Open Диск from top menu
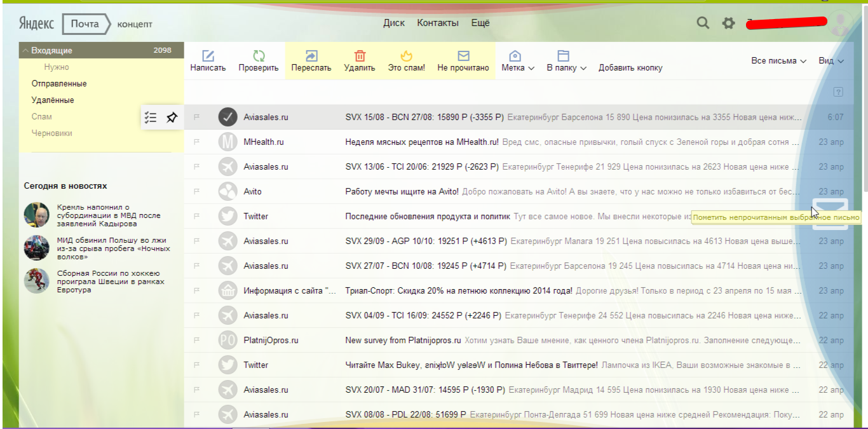The width and height of the screenshot is (868, 429). tap(394, 24)
